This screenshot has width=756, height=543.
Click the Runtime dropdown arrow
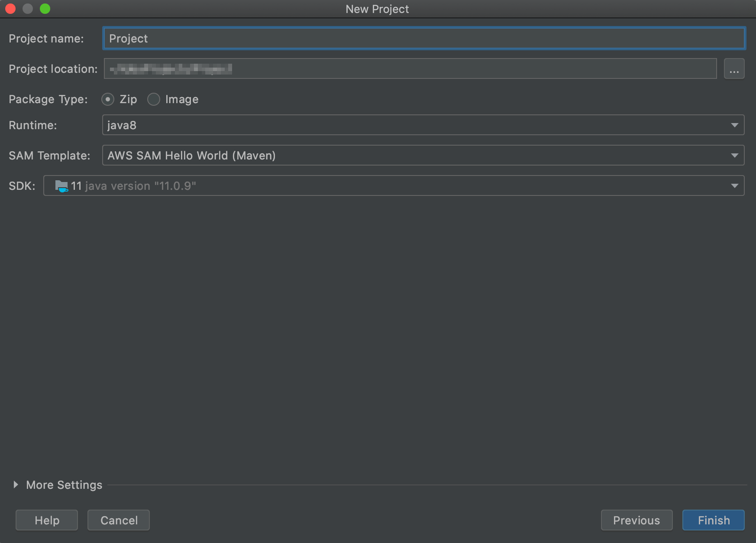pos(734,125)
